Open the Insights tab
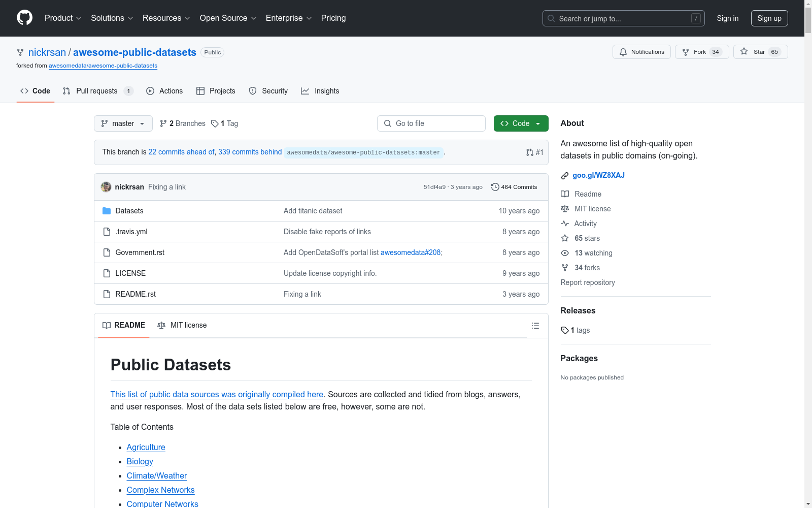The height and width of the screenshot is (508, 812). click(320, 91)
